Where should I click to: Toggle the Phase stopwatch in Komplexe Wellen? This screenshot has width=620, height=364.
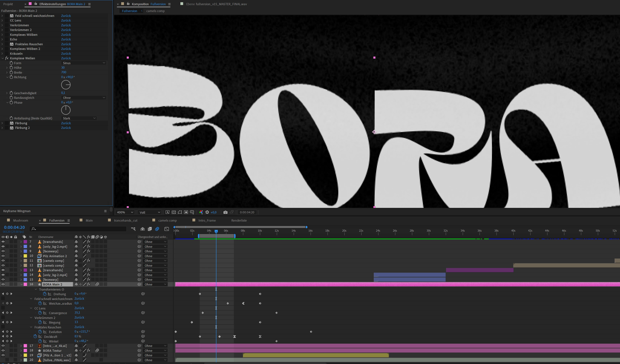click(11, 103)
